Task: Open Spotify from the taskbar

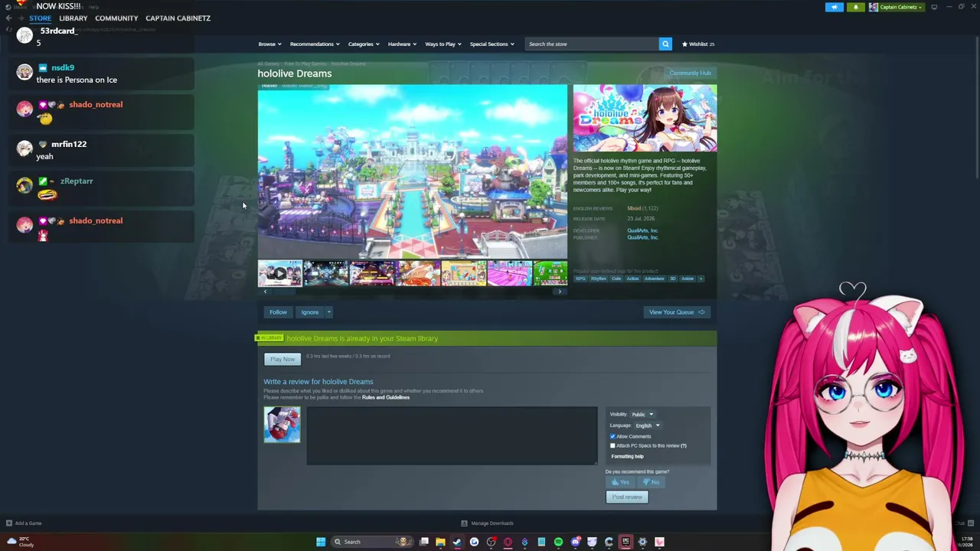Action: tap(558, 542)
